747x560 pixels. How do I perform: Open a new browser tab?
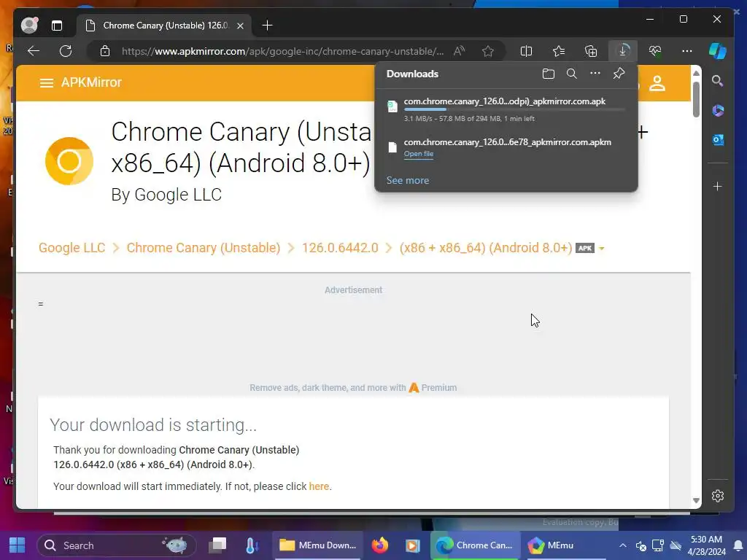[x=267, y=26]
